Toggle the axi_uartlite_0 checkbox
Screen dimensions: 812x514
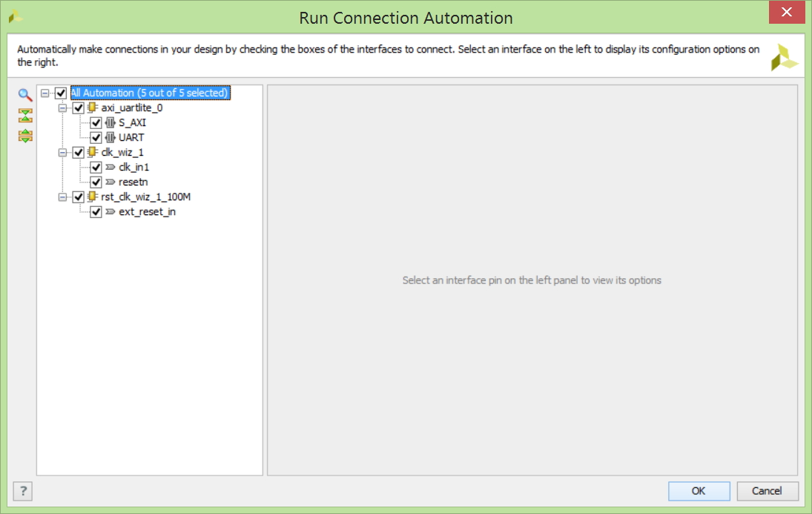pyautogui.click(x=78, y=108)
